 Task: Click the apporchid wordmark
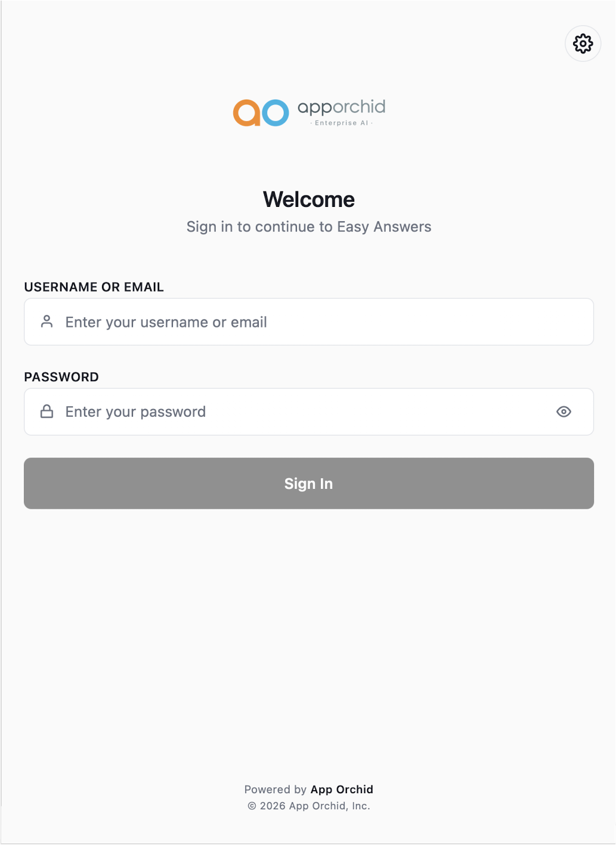(x=341, y=107)
